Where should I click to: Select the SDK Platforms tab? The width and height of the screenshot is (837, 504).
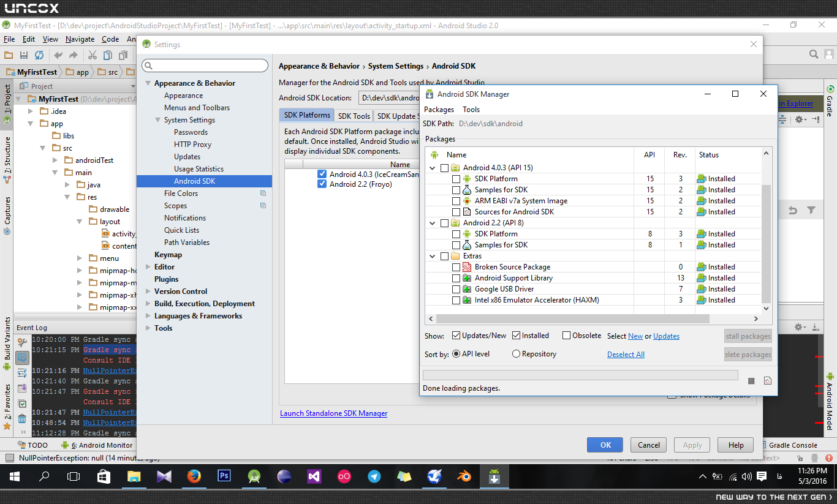point(307,115)
